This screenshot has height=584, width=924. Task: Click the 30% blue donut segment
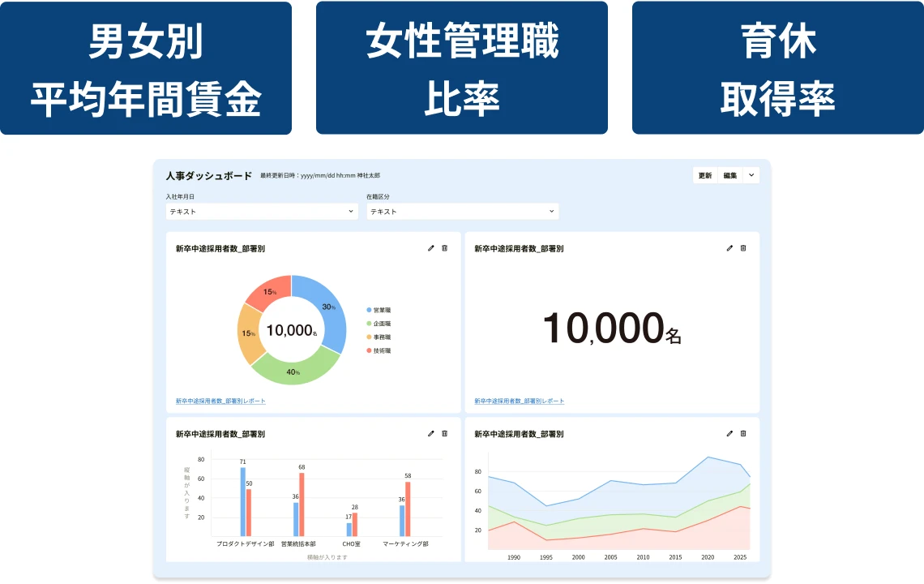click(327, 307)
